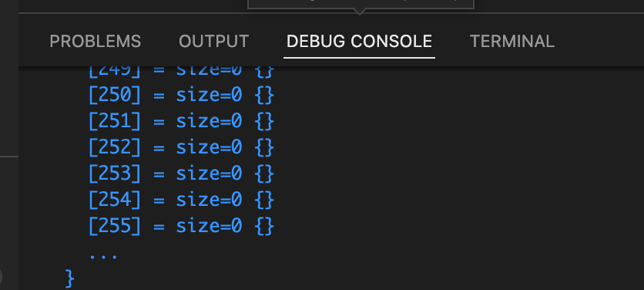644x290 pixels.
Task: Open the OUTPUT tab
Action: click(214, 41)
